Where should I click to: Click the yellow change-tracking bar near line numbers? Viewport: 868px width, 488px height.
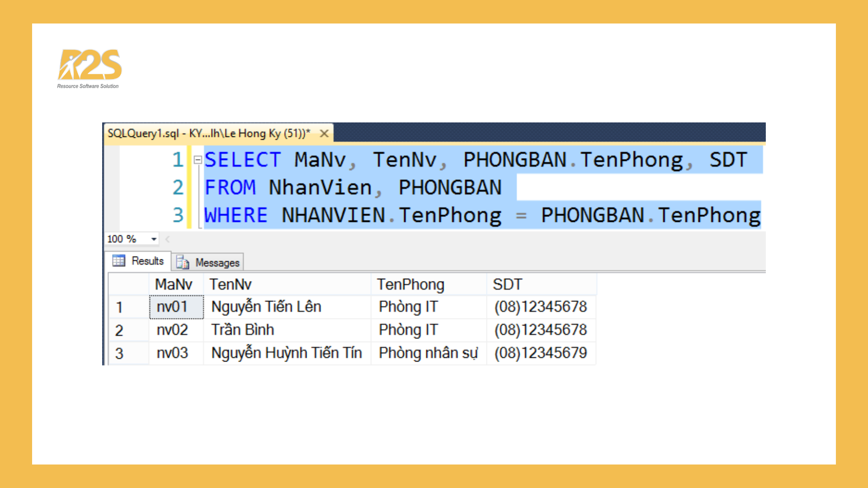(x=189, y=187)
